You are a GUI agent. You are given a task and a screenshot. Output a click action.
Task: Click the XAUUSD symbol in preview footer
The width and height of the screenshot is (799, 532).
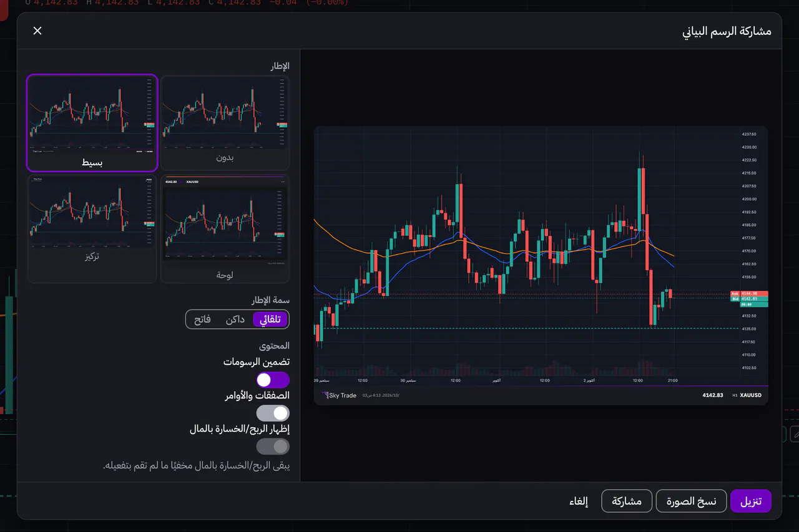(x=751, y=395)
